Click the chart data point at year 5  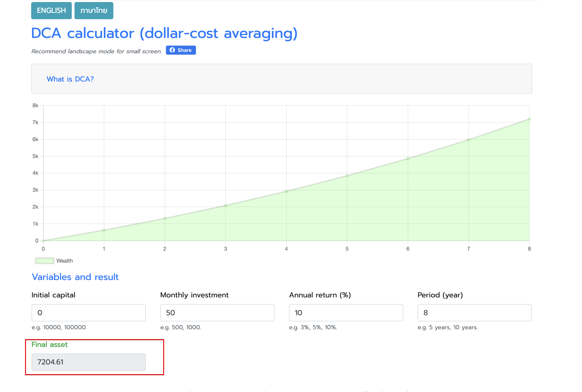347,176
